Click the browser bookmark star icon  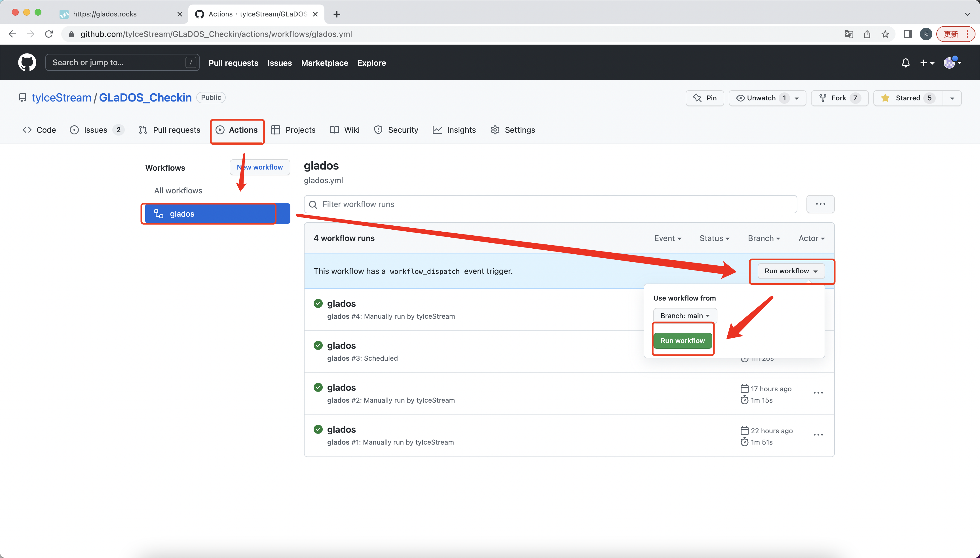coord(885,34)
